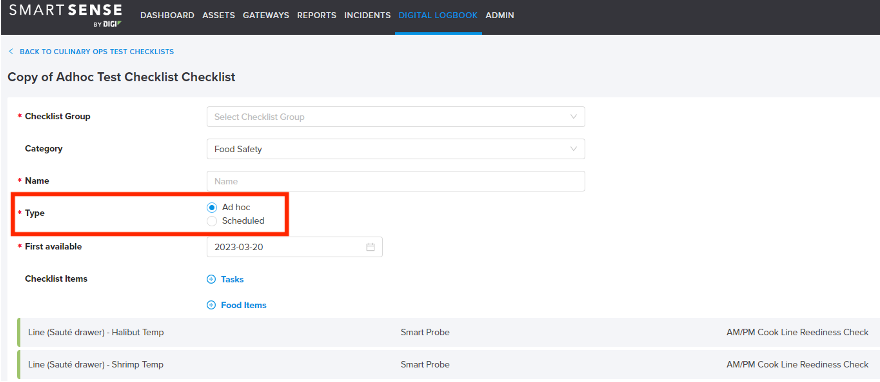Open the Checklist Group dropdown
The height and width of the screenshot is (382, 880).
pos(396,117)
